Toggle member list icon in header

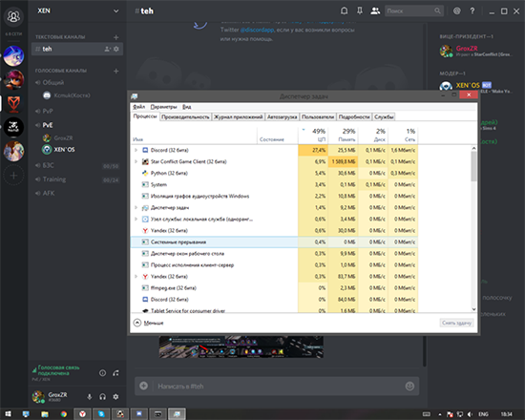pyautogui.click(x=375, y=11)
